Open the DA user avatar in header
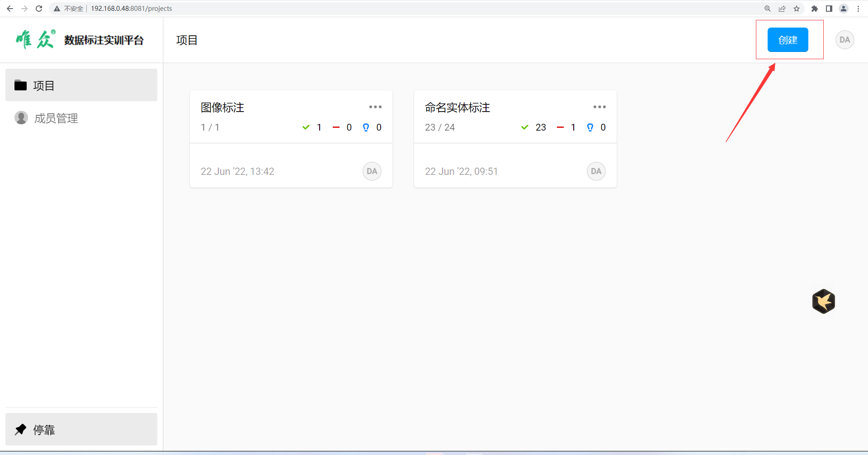The image size is (868, 455). click(844, 40)
